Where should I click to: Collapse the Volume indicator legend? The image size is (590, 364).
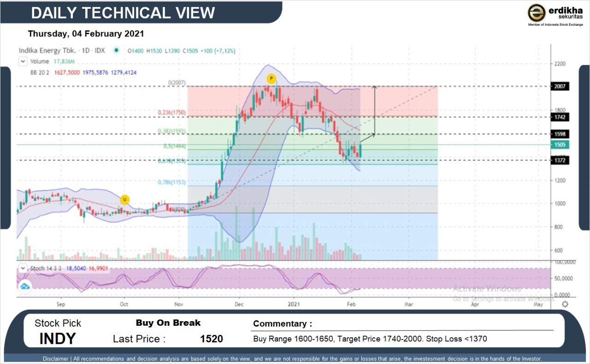tap(22, 61)
